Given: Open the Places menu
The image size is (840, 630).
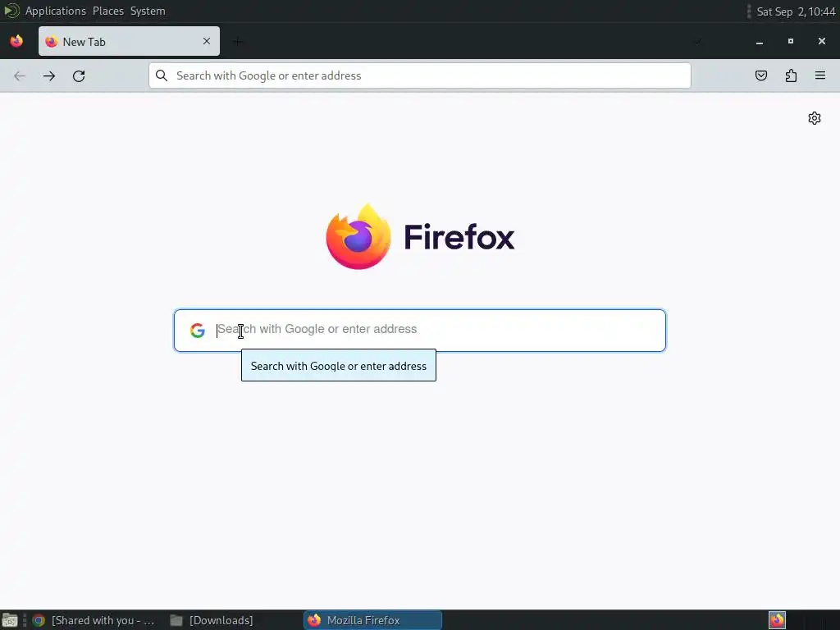Looking at the screenshot, I should point(108,11).
